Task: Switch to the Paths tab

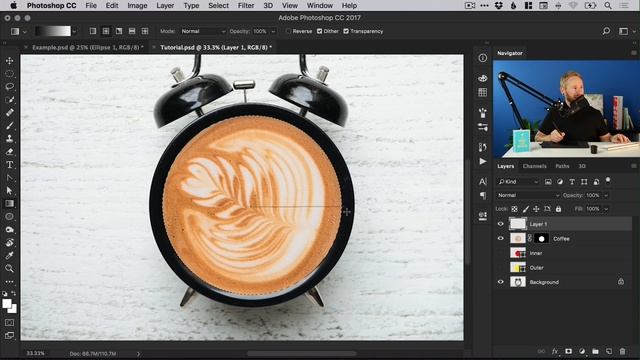Action: click(x=562, y=166)
